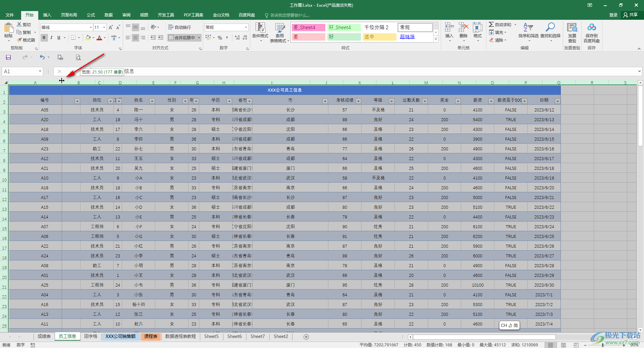644x348 pixels.
Task: Add a new sheet with plus button
Action: coord(306,337)
